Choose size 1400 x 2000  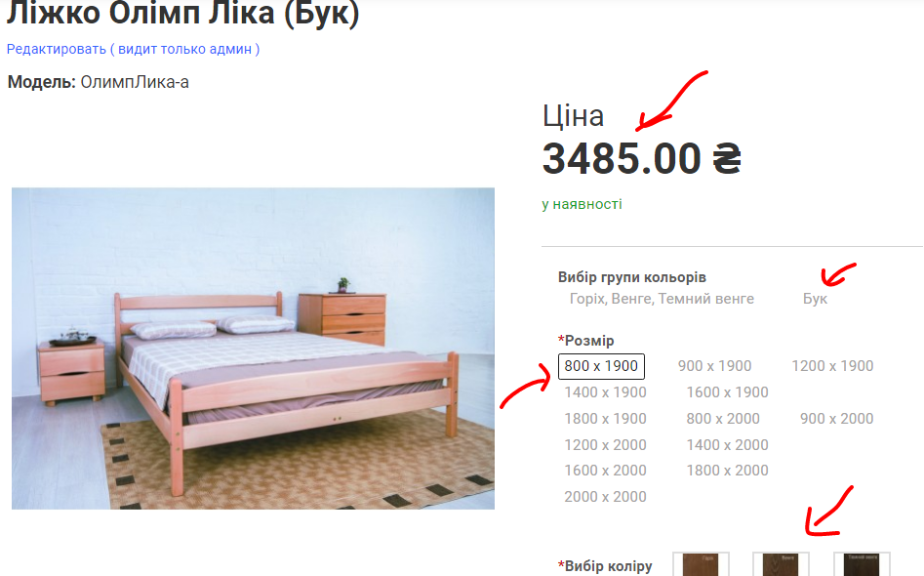coord(727,445)
